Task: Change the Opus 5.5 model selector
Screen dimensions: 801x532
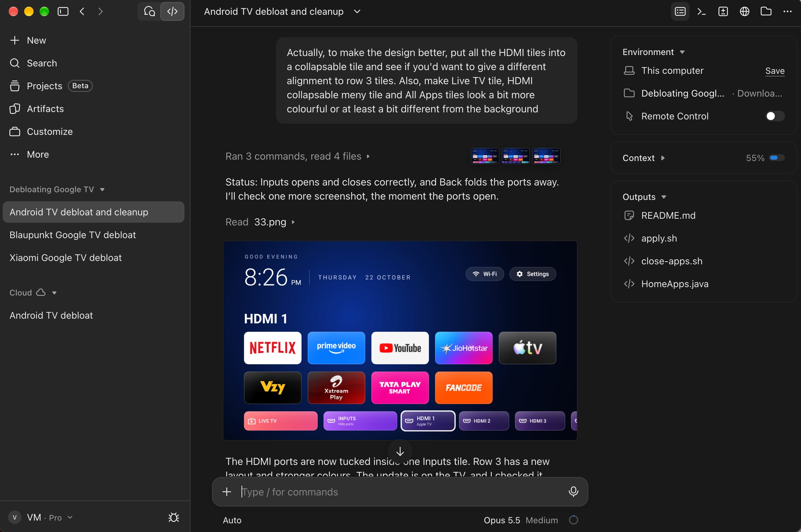Action: tap(501, 520)
